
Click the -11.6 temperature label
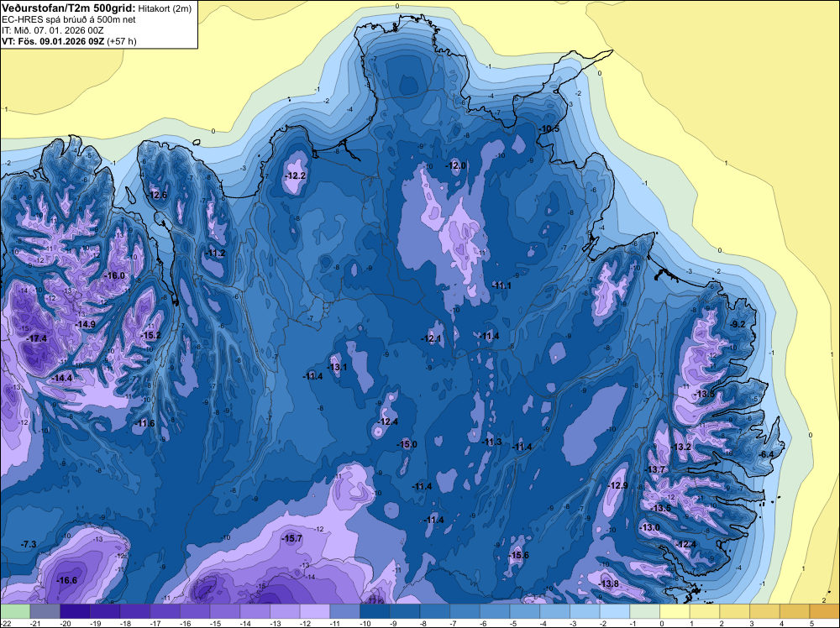(144, 423)
